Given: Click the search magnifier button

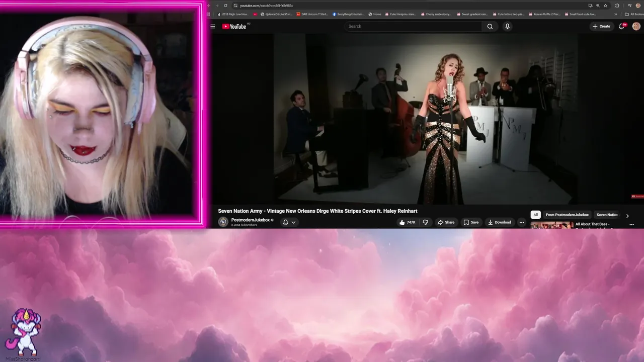Looking at the screenshot, I should point(490,27).
